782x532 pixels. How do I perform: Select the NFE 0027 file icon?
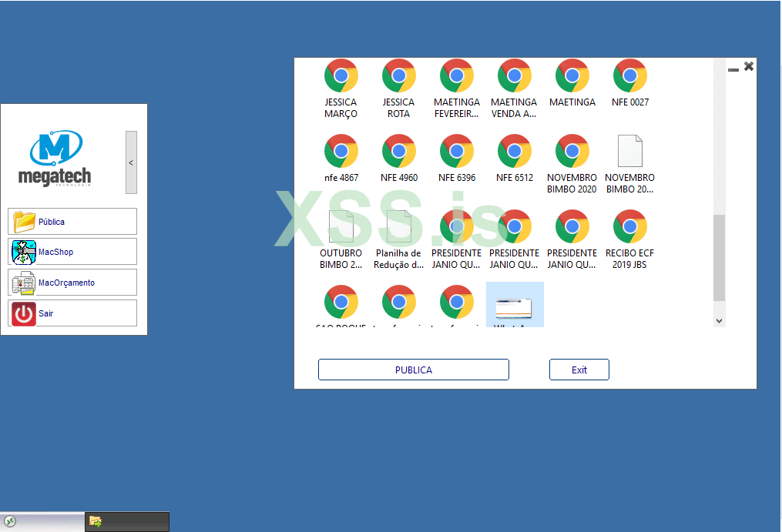[630, 75]
